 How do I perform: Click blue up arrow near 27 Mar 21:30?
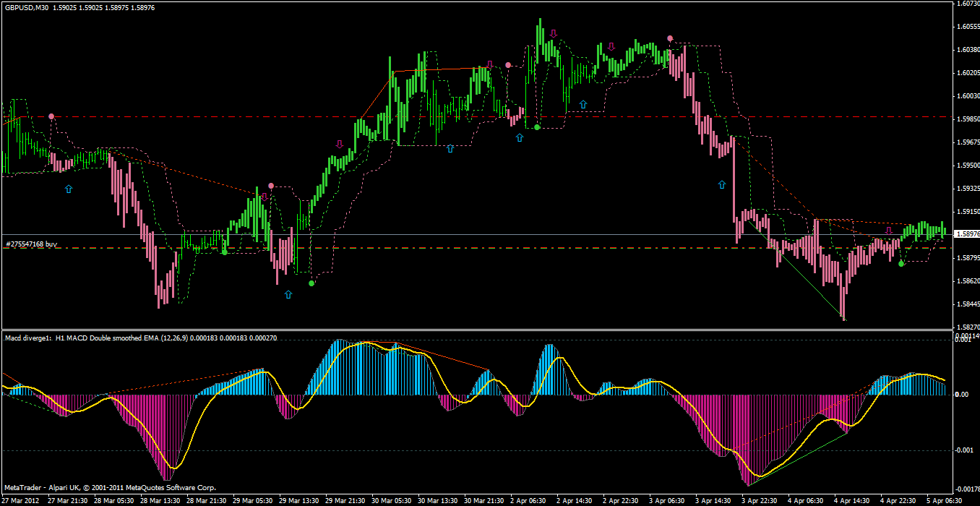(69, 189)
